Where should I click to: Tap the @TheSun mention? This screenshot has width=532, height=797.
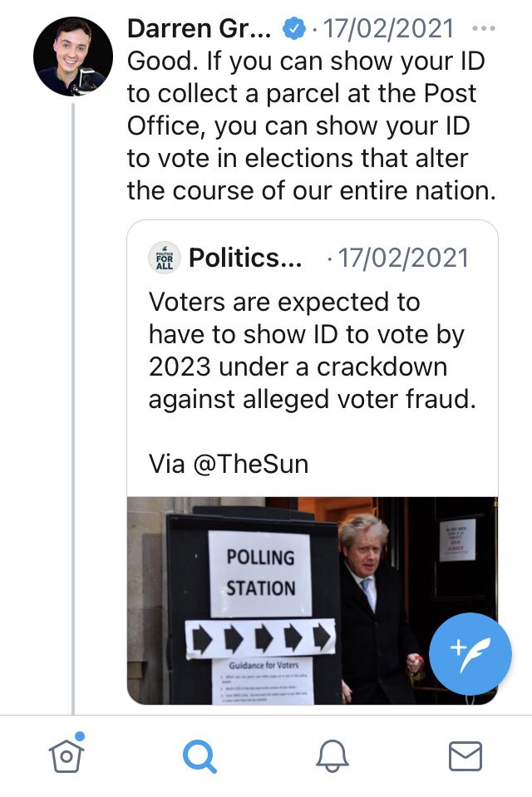pos(250,464)
